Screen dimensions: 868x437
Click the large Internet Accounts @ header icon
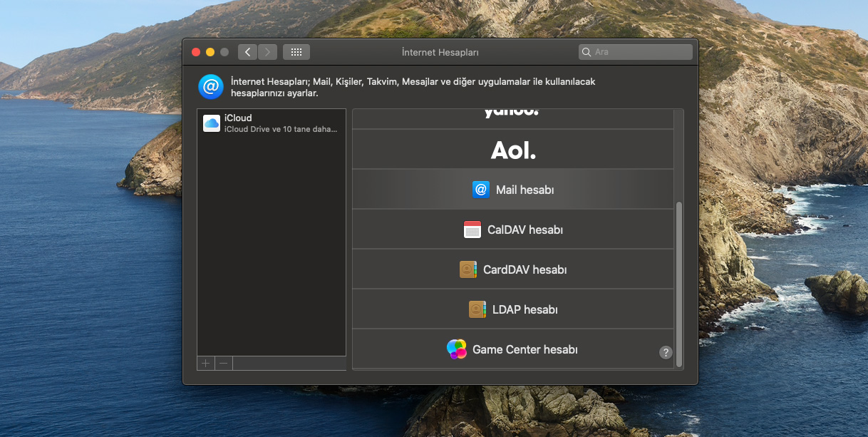click(211, 86)
